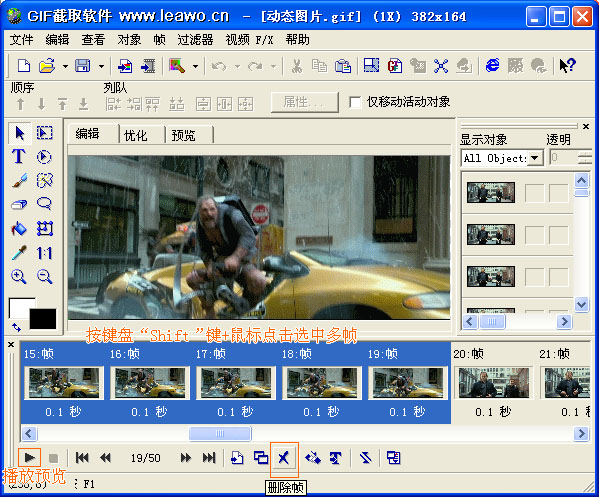
Task: Click the Open folder icon
Action: click(47, 66)
